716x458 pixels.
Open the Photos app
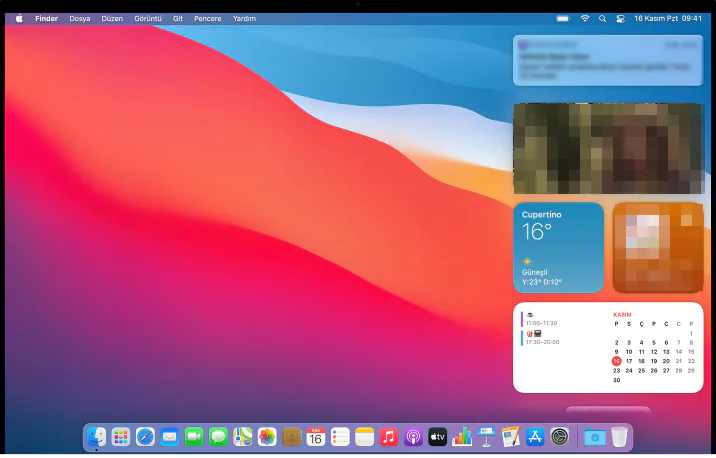coord(267,437)
